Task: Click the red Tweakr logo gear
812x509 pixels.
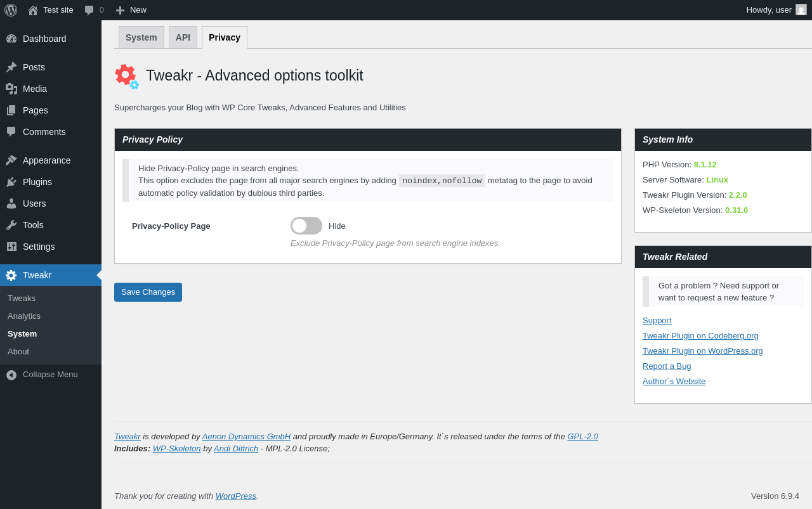Action: point(126,76)
